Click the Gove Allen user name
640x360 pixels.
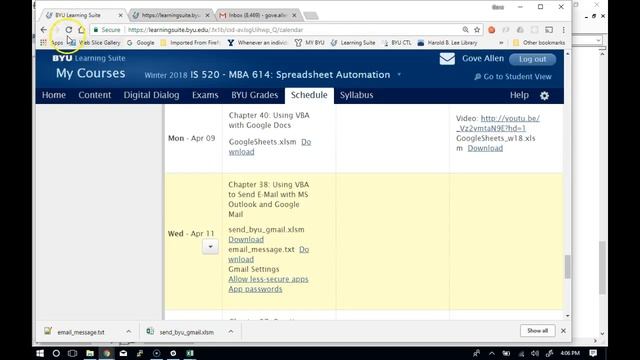point(483,58)
